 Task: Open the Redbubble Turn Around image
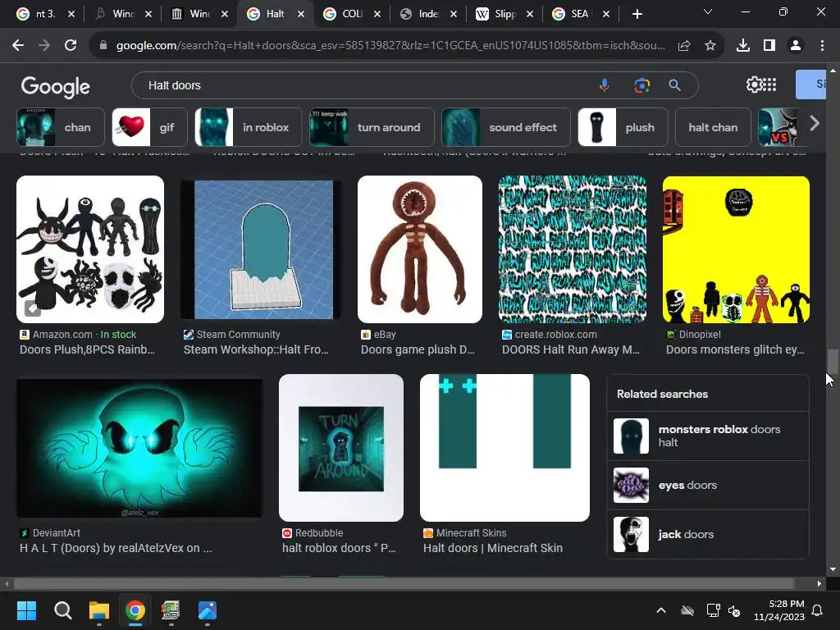pos(341,448)
